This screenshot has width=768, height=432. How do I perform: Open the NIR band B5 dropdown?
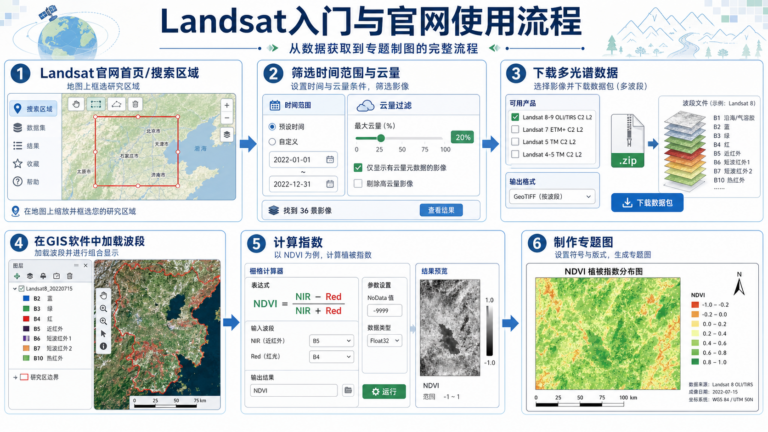(331, 341)
